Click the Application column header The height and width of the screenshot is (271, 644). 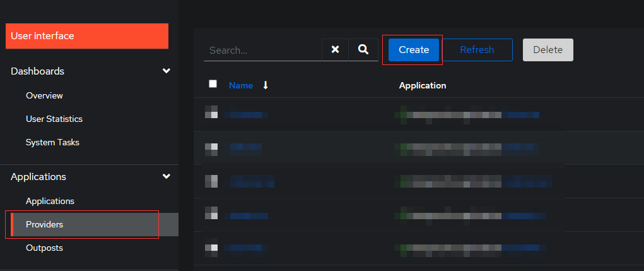(423, 85)
